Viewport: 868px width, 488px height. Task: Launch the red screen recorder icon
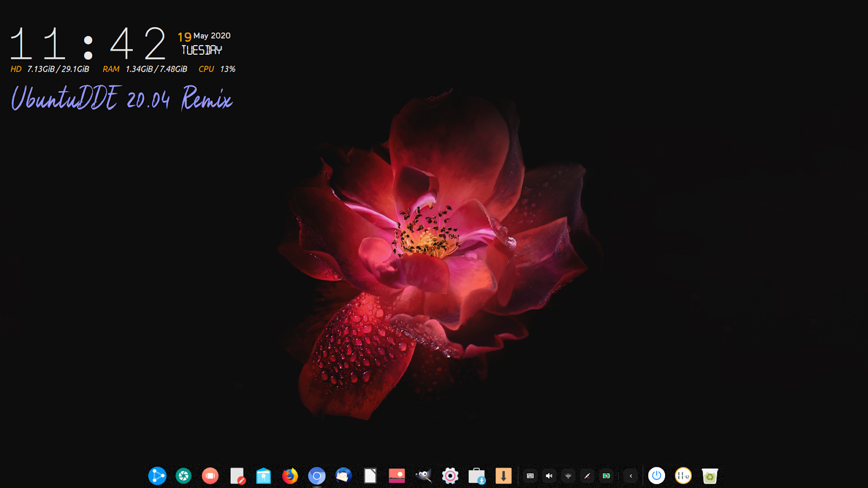(210, 476)
